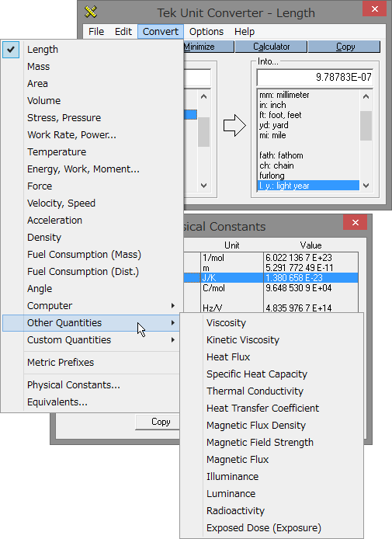Choose Exposed Dose (Exposure)

click(x=272, y=527)
